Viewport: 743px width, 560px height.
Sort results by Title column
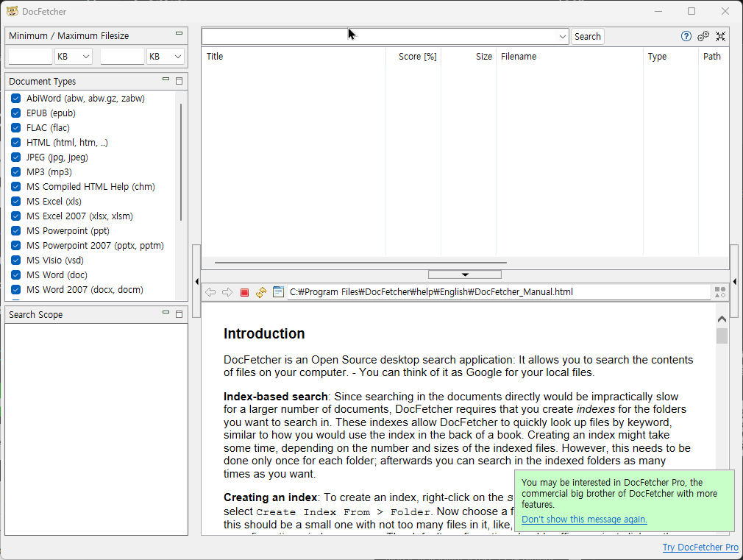[294, 57]
